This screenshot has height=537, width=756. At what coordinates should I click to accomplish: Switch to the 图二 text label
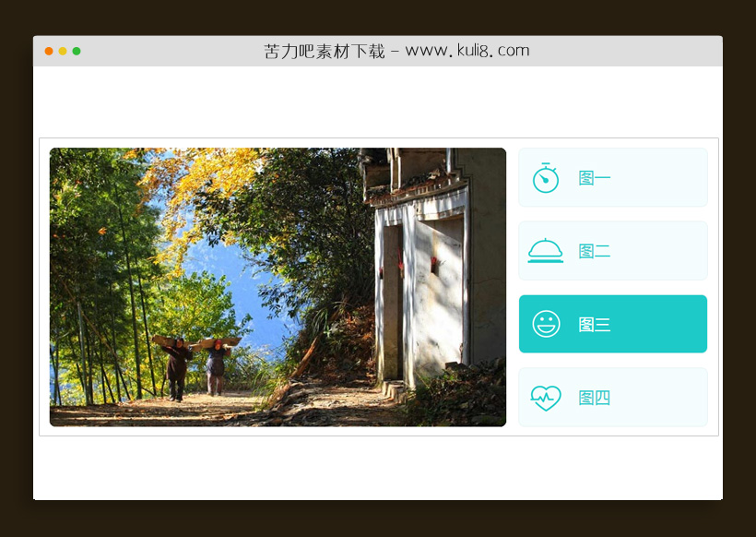pyautogui.click(x=595, y=251)
